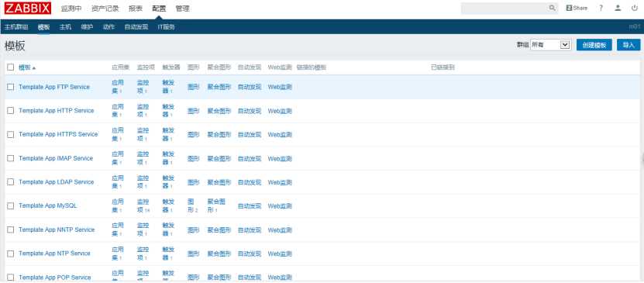The height and width of the screenshot is (283, 644).
Task: Check the Template App HTTPS Service box
Action: (x=11, y=134)
